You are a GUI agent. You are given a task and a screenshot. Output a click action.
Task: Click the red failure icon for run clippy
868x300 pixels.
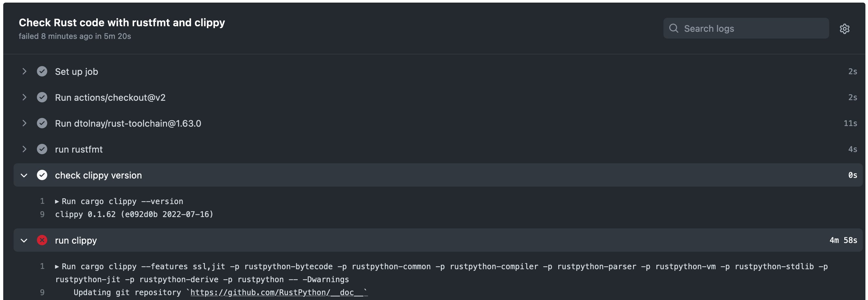click(x=42, y=240)
